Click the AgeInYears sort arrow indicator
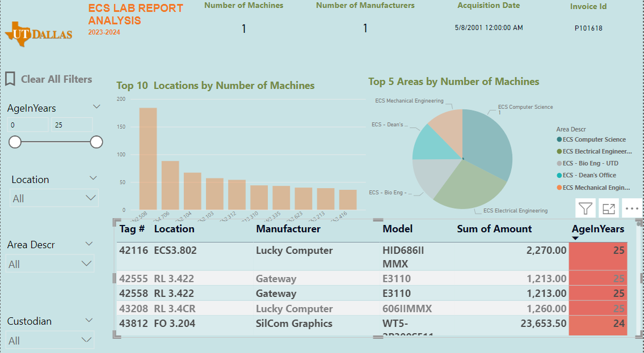Screen dimensions: 644x353 click(575, 238)
